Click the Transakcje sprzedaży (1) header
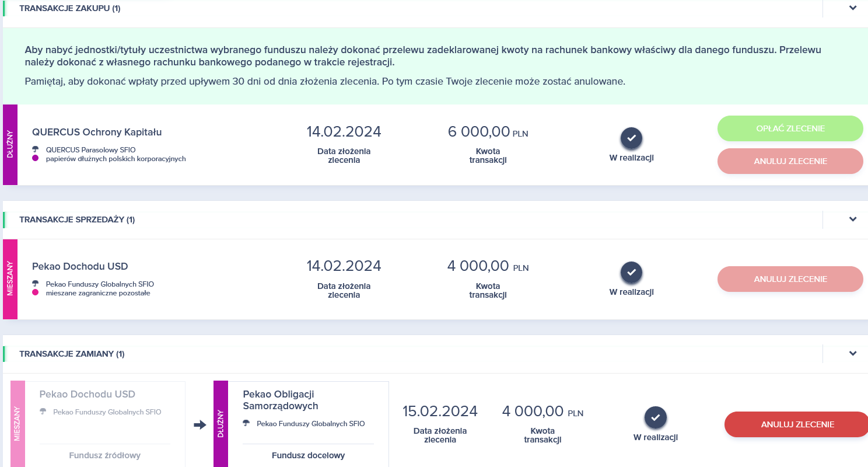Screen dimensions: 868x467 pyautogui.click(x=77, y=219)
